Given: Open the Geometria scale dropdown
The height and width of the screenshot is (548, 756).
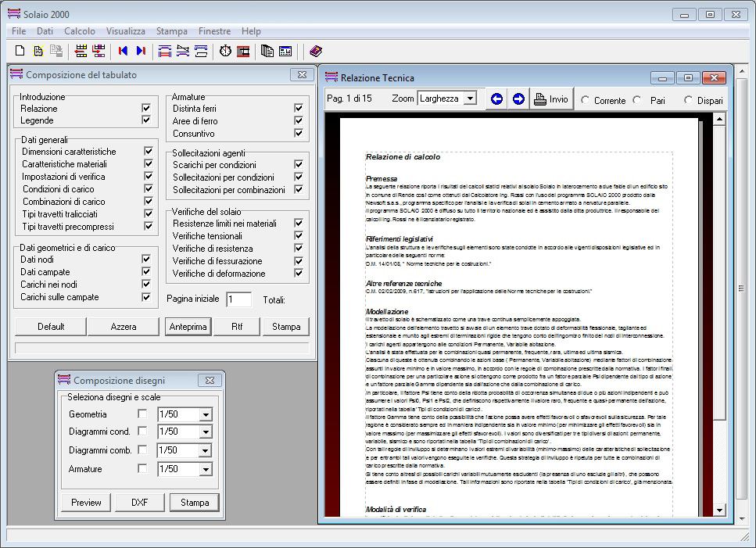Looking at the screenshot, I should point(206,414).
